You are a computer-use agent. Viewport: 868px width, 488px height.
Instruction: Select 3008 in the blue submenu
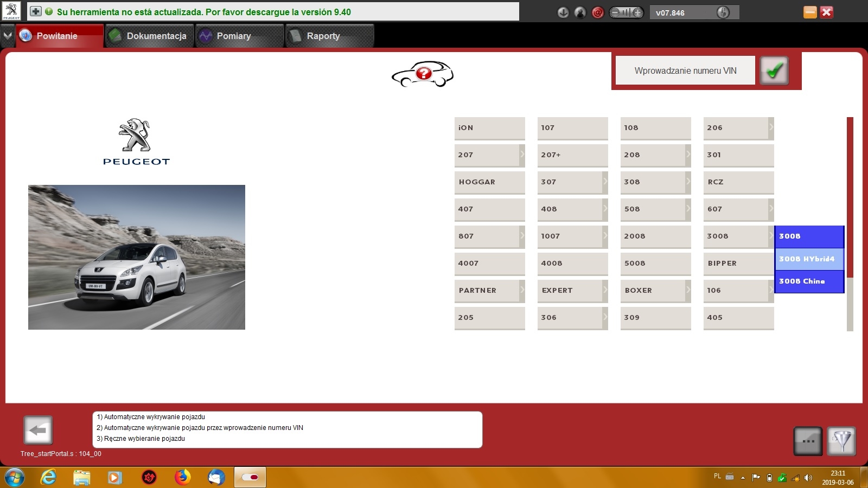click(809, 236)
